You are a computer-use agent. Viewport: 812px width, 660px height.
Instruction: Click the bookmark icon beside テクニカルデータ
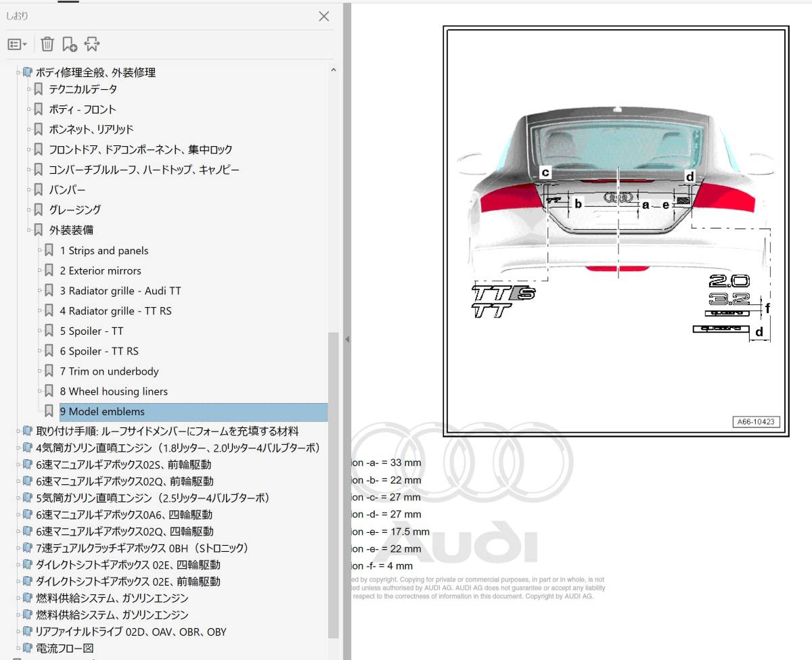(x=39, y=89)
